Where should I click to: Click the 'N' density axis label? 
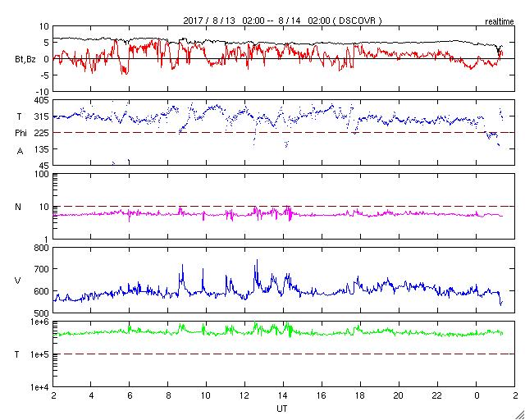point(18,207)
